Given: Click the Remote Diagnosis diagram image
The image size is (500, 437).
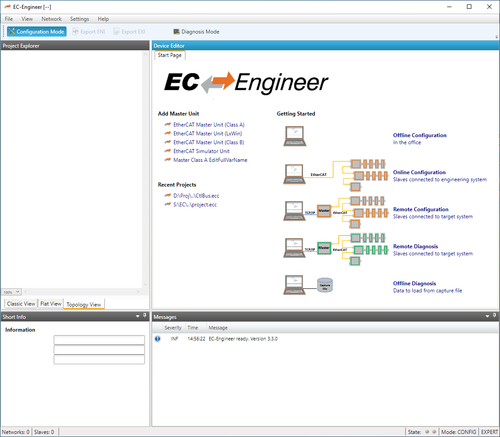Looking at the screenshot, I should [336, 249].
